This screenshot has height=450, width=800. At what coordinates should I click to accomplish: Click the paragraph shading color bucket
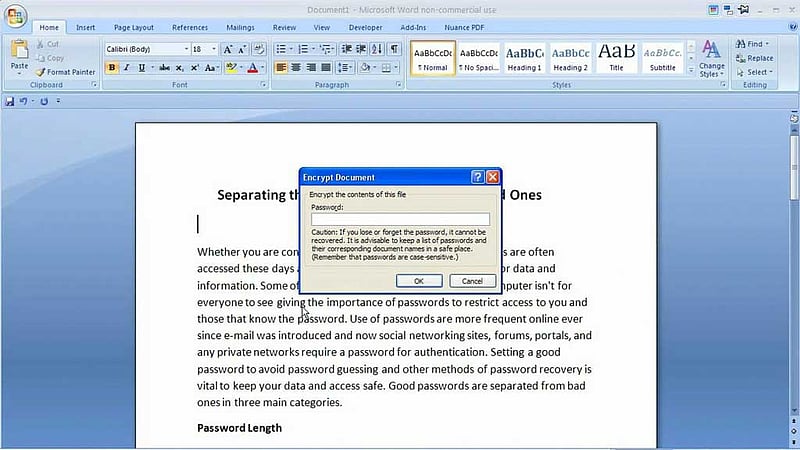click(365, 67)
